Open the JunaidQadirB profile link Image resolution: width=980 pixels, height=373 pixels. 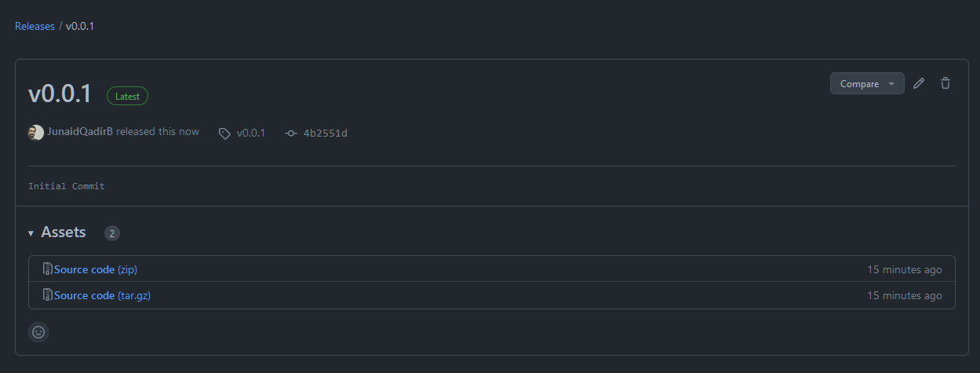point(80,132)
